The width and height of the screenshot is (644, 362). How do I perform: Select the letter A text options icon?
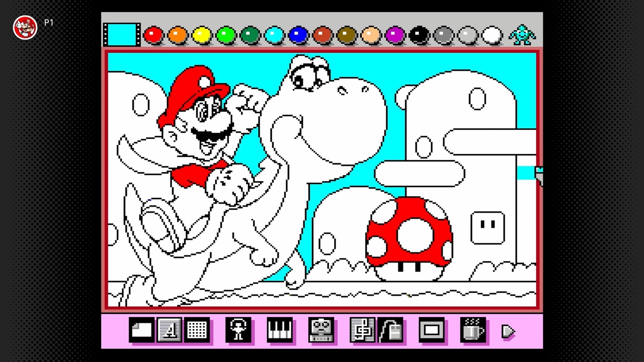point(170,330)
